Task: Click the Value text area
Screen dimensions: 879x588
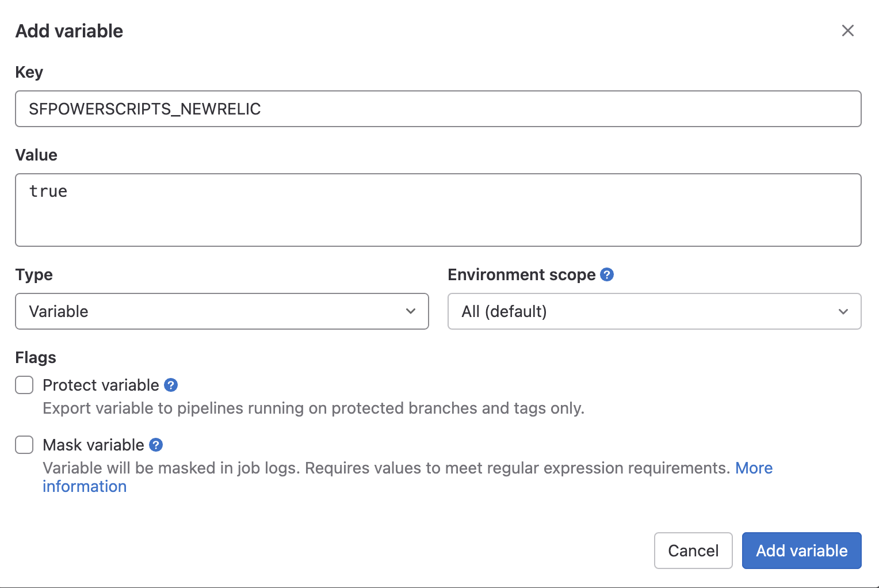Action: (438, 210)
